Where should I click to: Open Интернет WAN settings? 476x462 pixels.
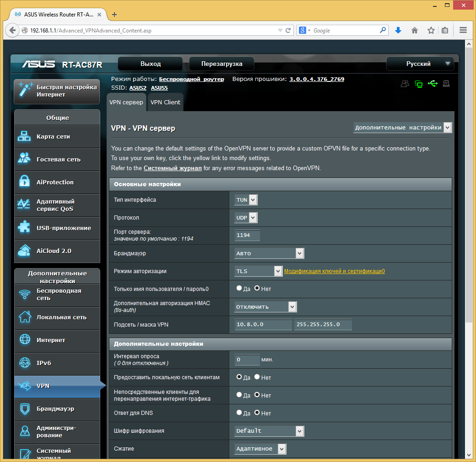(x=57, y=340)
